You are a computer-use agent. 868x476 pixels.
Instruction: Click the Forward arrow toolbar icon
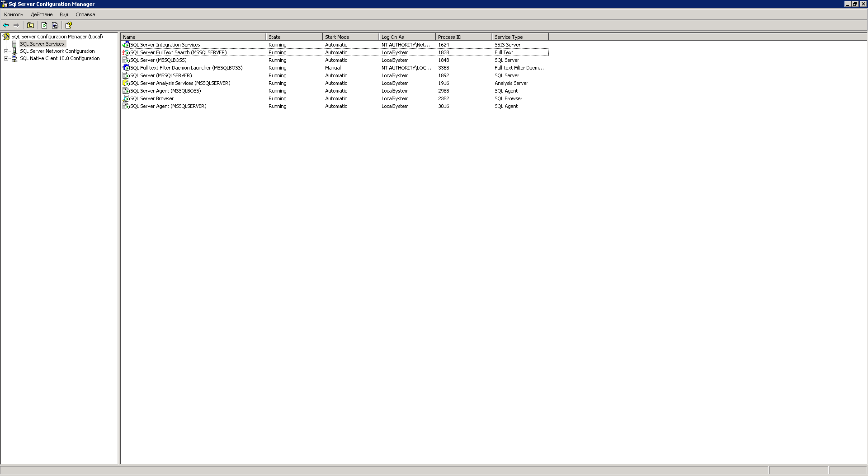tap(16, 25)
